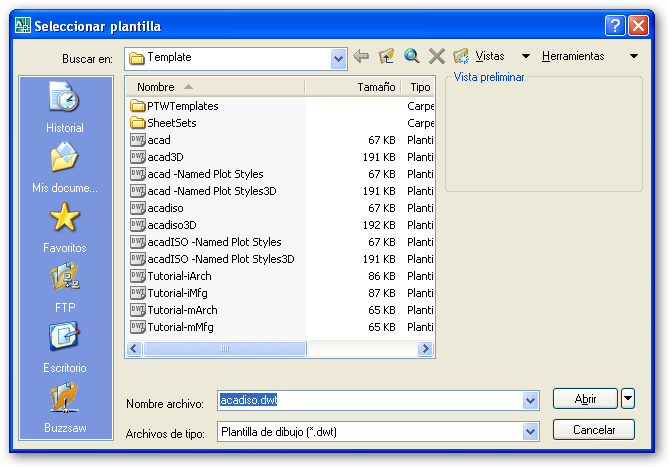This screenshot has height=467, width=669.
Task: Click the back arrow toolbar icon
Action: coord(361,57)
